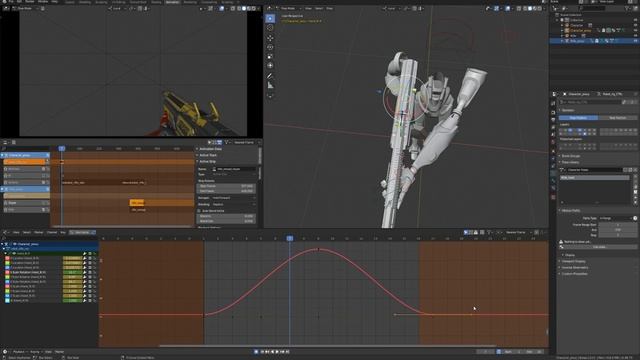Screen dimensions: 640x360
Task: Open the Pose Mode dropdown in 3D viewport
Action: [x=289, y=8]
